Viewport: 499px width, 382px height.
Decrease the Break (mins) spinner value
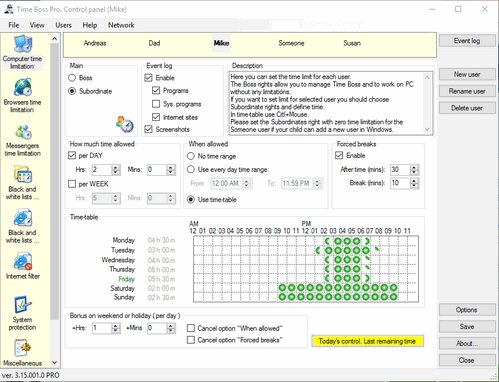(414, 185)
